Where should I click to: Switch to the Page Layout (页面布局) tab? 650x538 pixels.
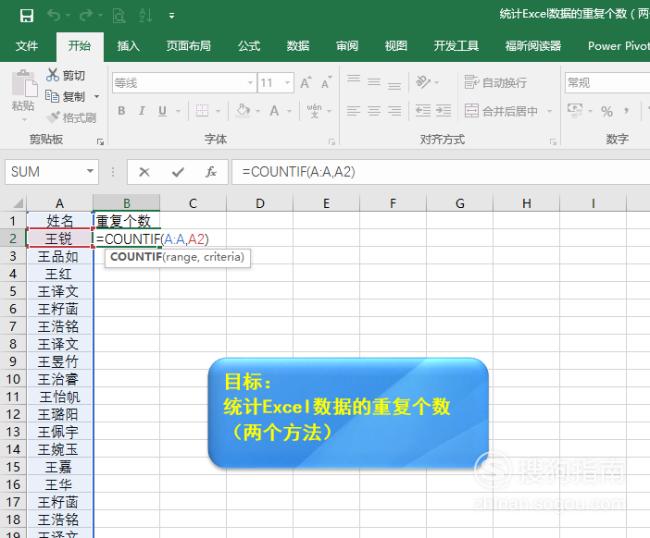pos(189,46)
